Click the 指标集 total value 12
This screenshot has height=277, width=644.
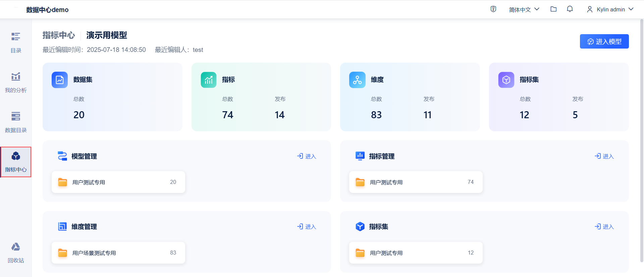tap(525, 115)
